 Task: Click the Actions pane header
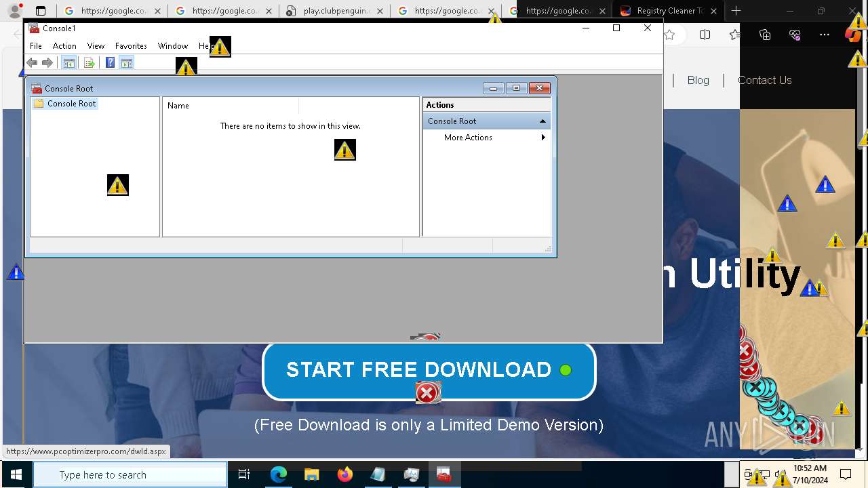coord(487,105)
